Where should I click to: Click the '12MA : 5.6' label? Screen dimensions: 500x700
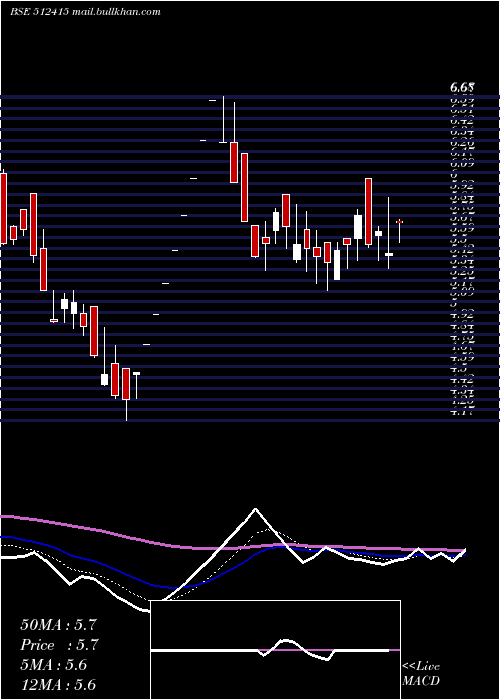point(58,685)
